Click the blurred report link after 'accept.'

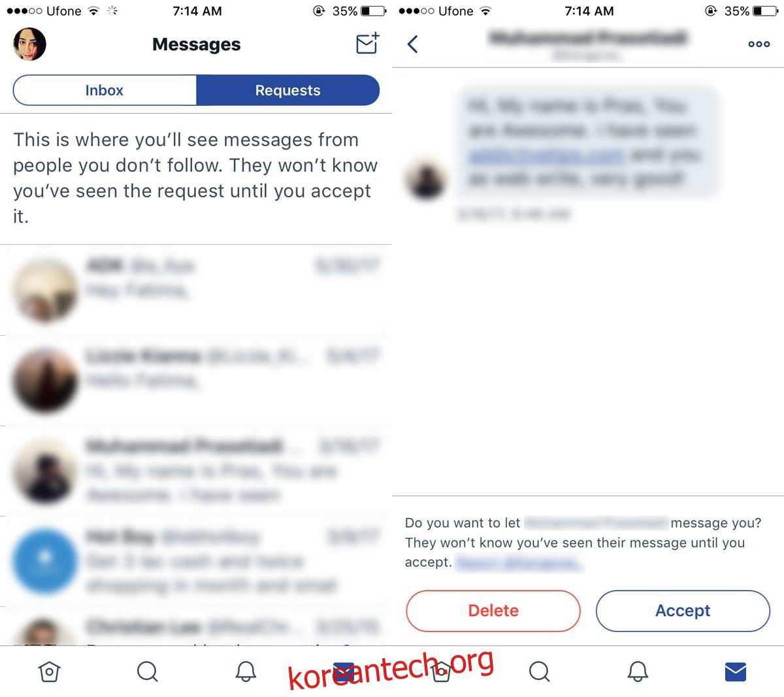coord(519,562)
